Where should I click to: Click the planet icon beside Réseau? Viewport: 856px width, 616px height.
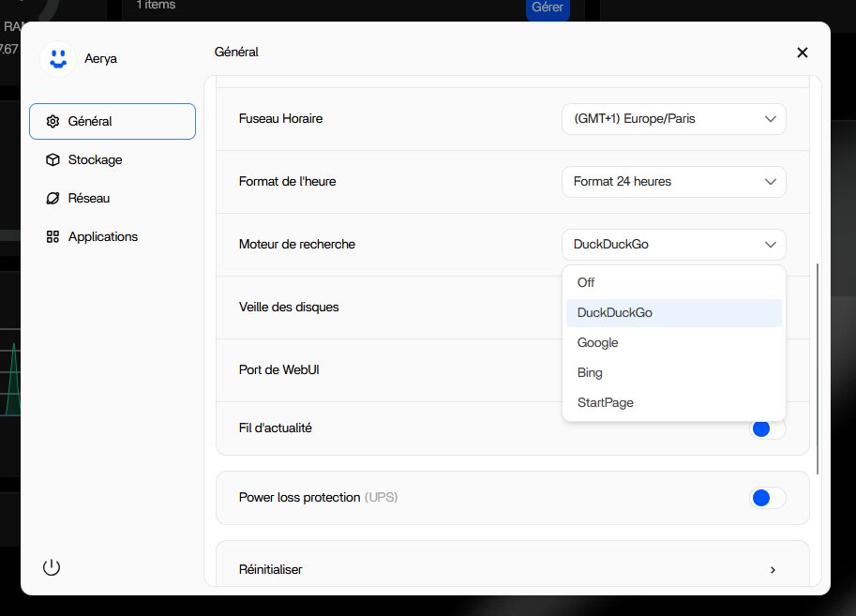53,198
